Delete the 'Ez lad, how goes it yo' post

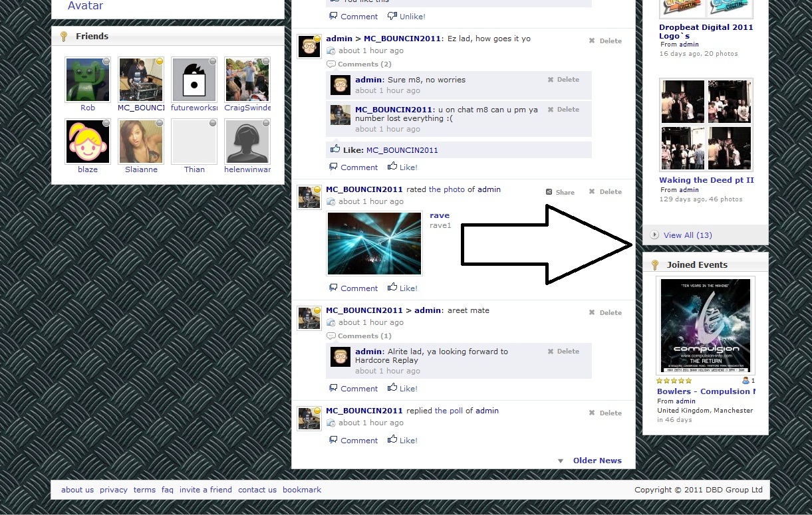[x=605, y=41]
